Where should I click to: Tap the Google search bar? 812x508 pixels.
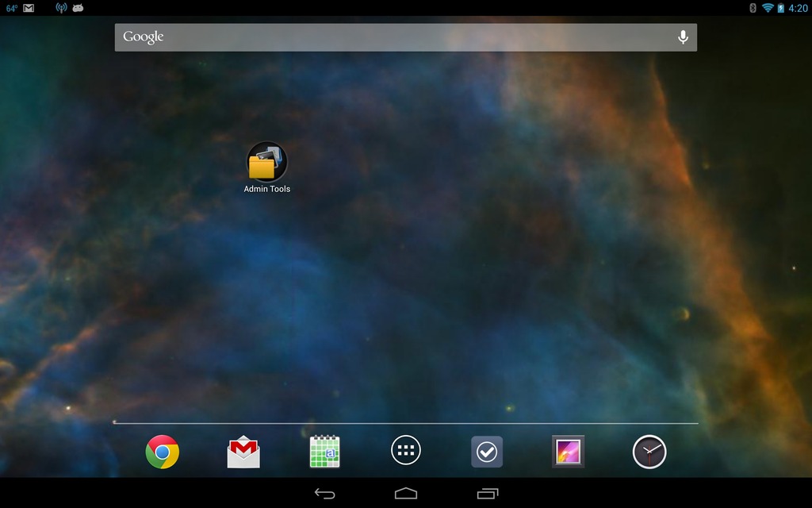405,37
